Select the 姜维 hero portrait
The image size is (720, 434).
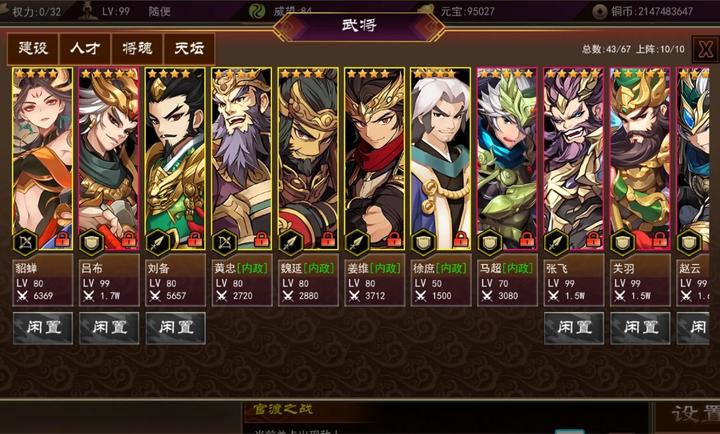pos(375,159)
